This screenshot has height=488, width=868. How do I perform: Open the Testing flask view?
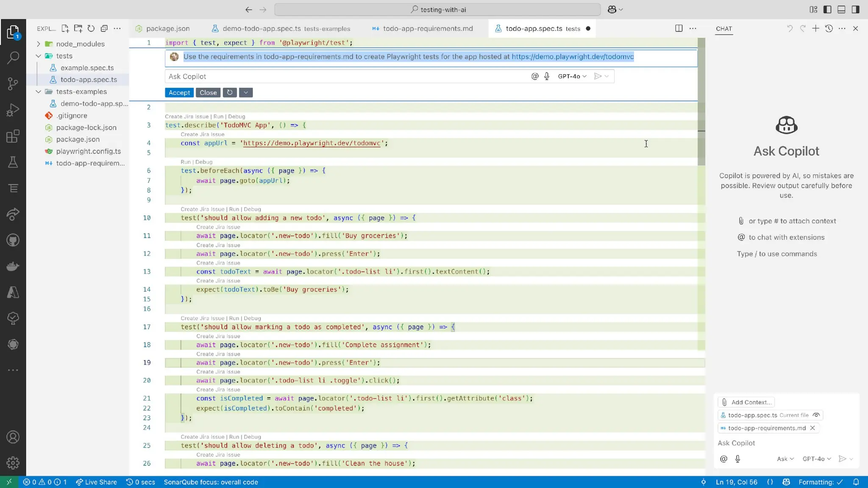[x=13, y=162]
